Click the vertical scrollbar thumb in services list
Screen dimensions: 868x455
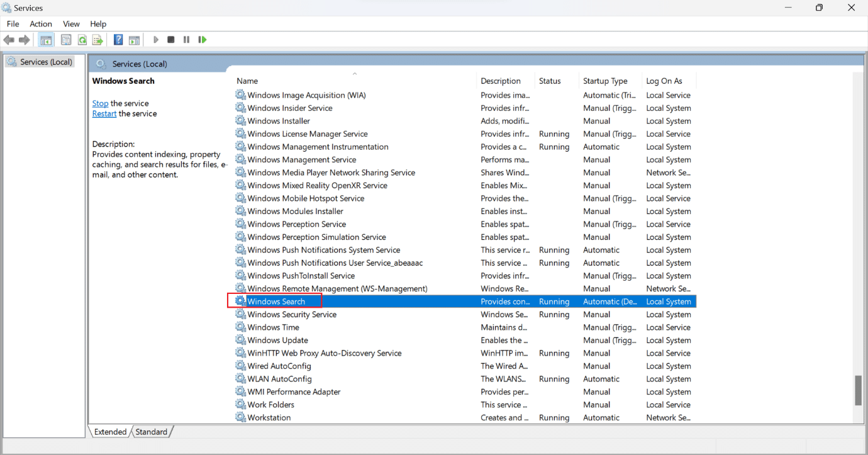[x=858, y=391]
